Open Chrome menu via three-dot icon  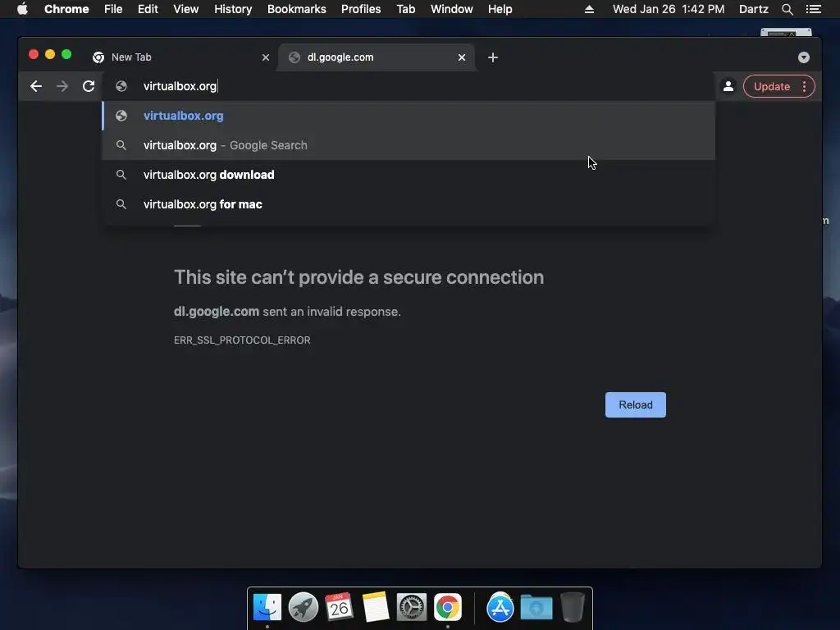[x=804, y=86]
